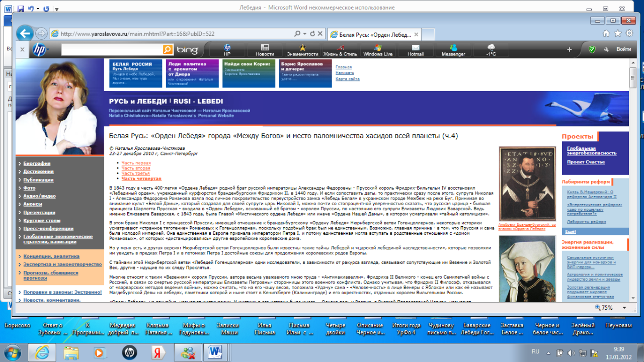
Task: Switch to Word in the taskbar
Action: [215, 352]
